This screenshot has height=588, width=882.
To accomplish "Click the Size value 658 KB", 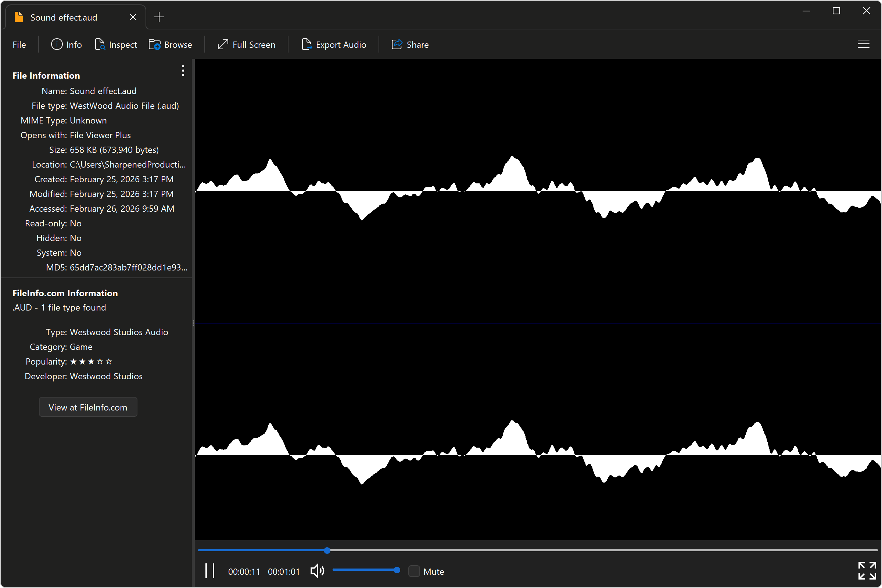I will tap(114, 150).
